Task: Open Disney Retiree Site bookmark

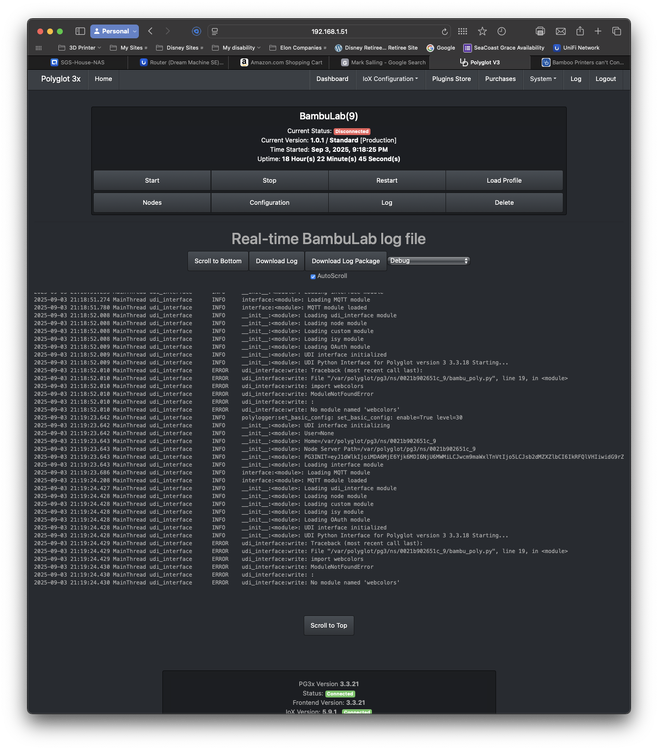Action: pyautogui.click(x=376, y=48)
